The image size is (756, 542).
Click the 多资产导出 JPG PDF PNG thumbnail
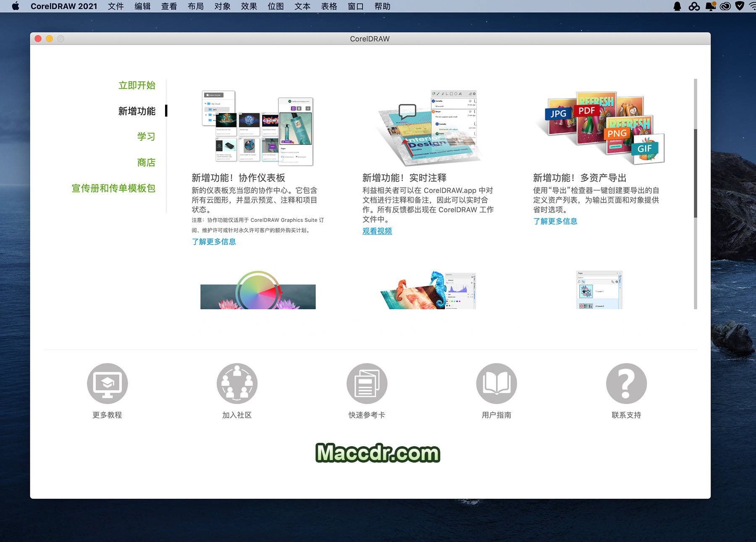pos(601,128)
